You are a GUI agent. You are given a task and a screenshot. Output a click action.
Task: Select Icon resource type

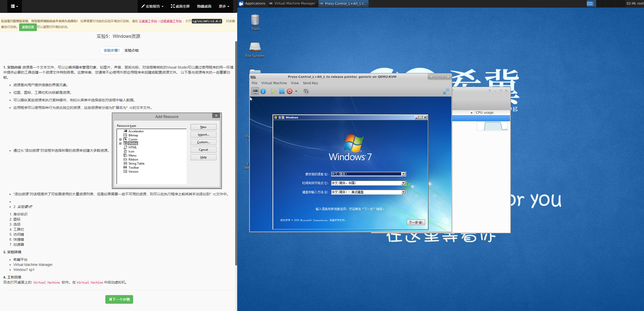[131, 151]
